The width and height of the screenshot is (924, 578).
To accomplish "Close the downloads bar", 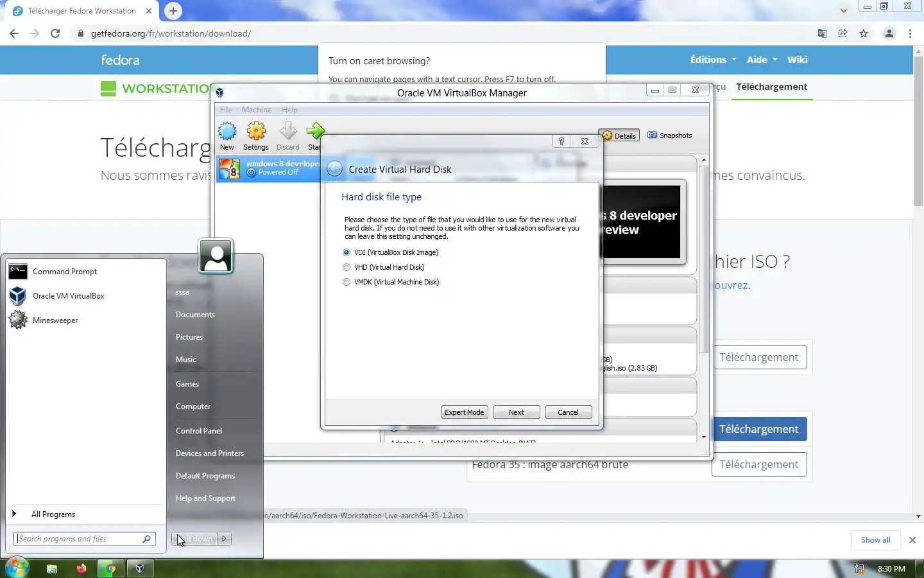I will (912, 540).
